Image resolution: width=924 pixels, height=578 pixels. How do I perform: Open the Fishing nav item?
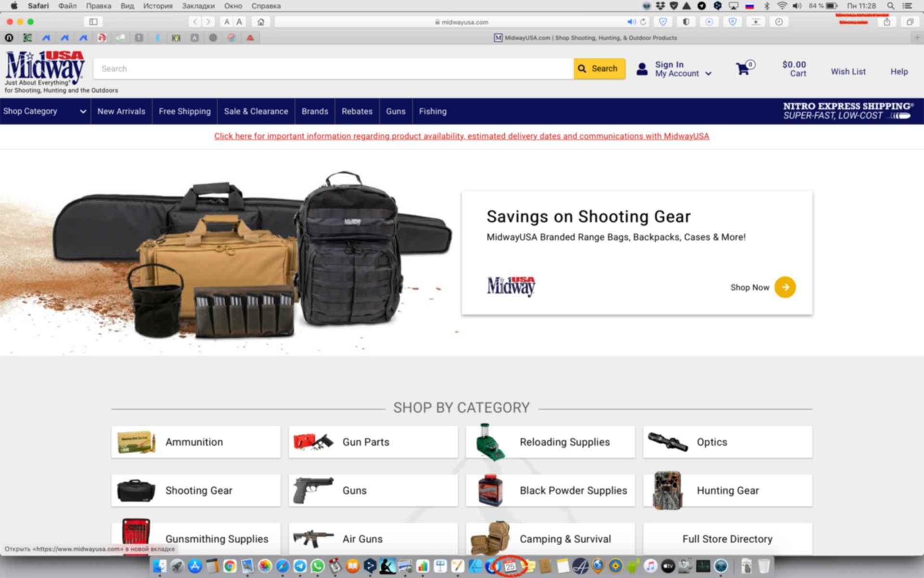pos(433,111)
